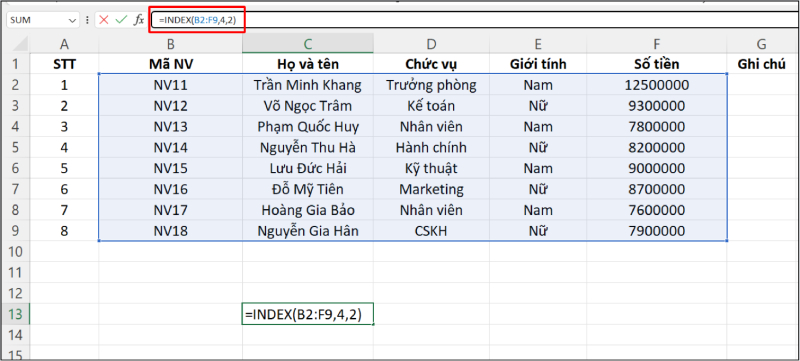800x361 pixels.
Task: Select column B header
Action: tap(170, 44)
